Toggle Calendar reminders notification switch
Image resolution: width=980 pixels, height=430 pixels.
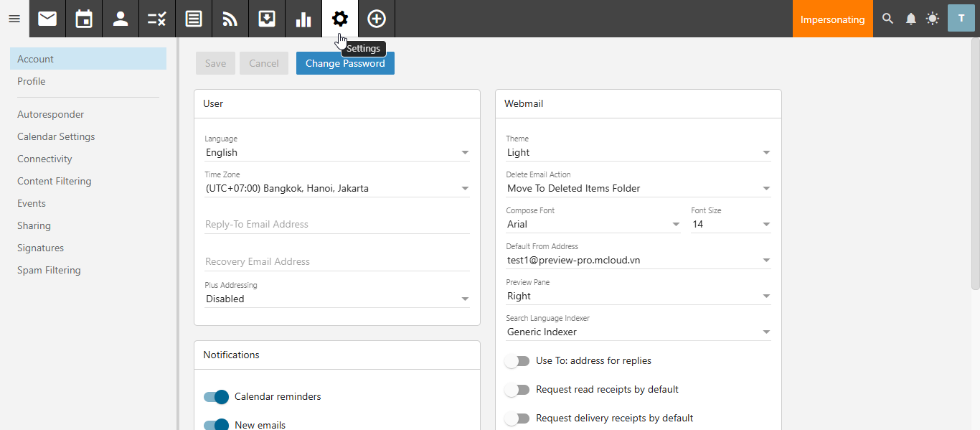tap(216, 397)
